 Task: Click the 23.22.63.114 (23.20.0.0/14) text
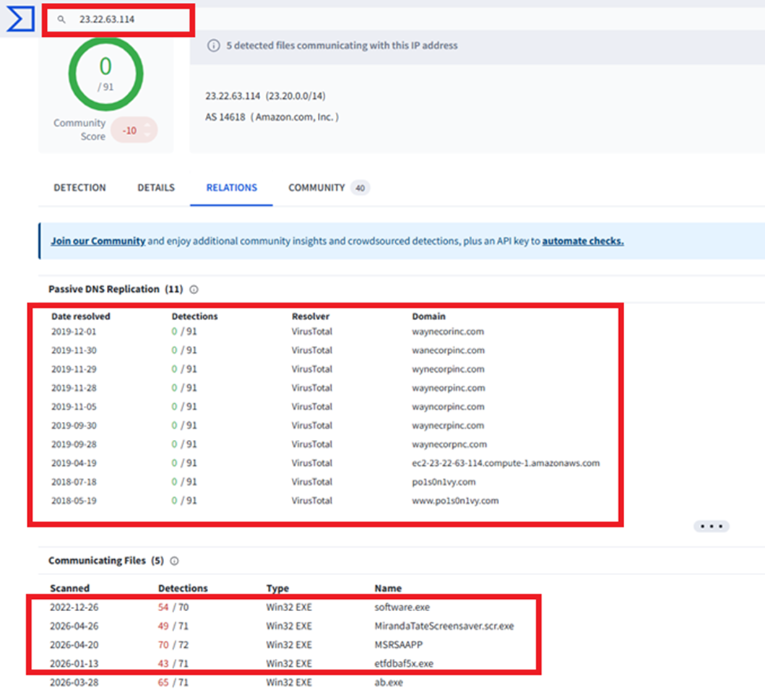click(265, 96)
